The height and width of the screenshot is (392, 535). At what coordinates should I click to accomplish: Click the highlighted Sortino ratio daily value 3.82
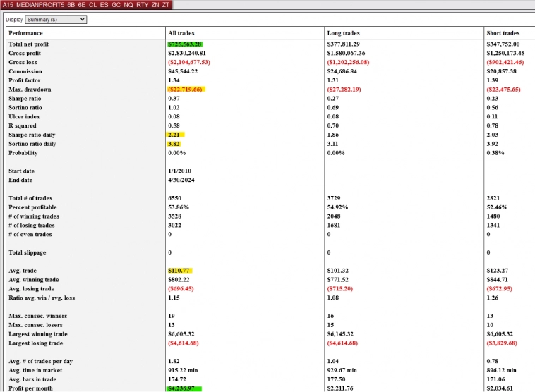(175, 144)
